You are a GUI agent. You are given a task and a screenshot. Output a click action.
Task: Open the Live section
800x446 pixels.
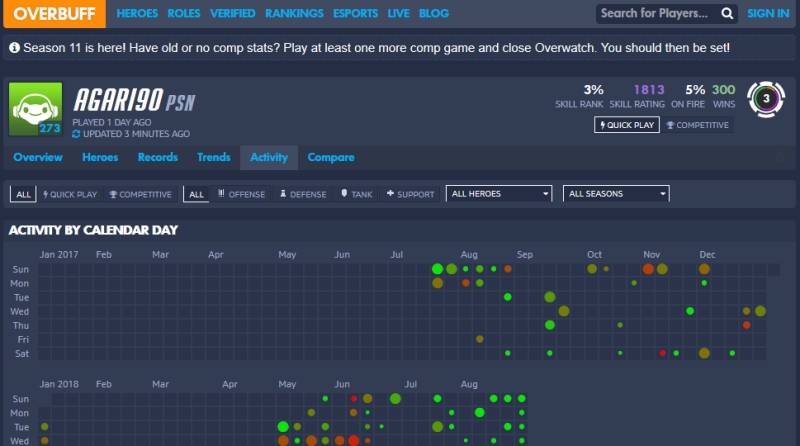[398, 14]
